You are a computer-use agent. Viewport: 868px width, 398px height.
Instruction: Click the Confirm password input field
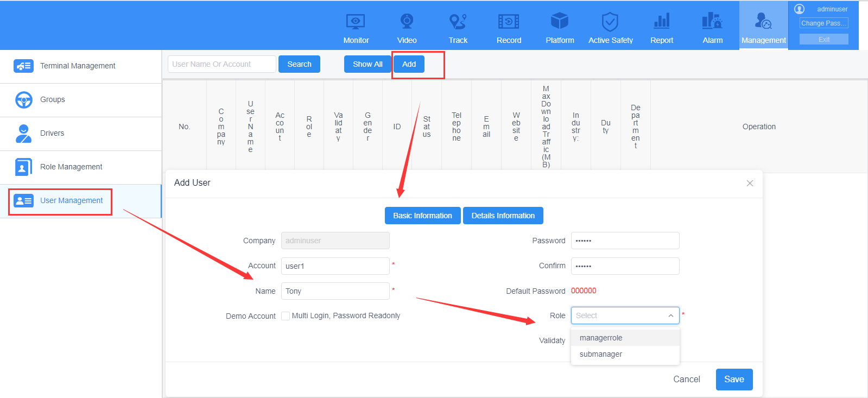[625, 266]
